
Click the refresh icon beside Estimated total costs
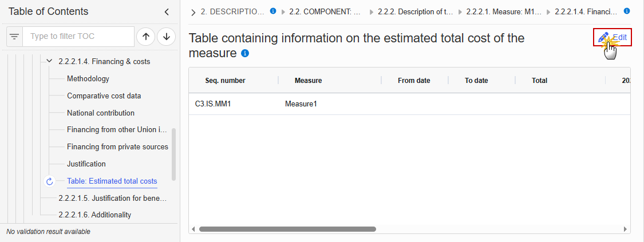[x=49, y=181]
